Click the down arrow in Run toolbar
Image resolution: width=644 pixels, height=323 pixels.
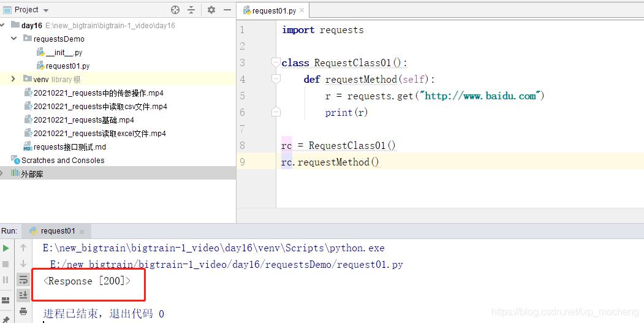pos(23,264)
